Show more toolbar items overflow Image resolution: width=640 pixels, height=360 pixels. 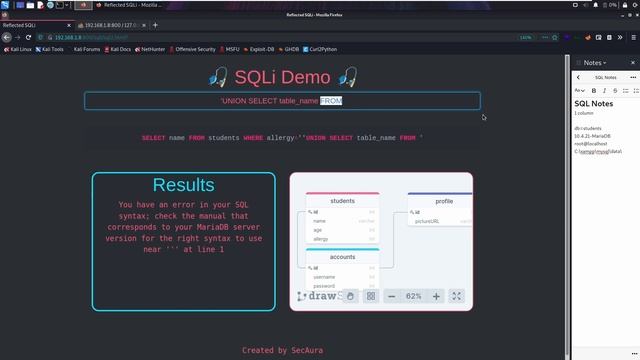620,38
